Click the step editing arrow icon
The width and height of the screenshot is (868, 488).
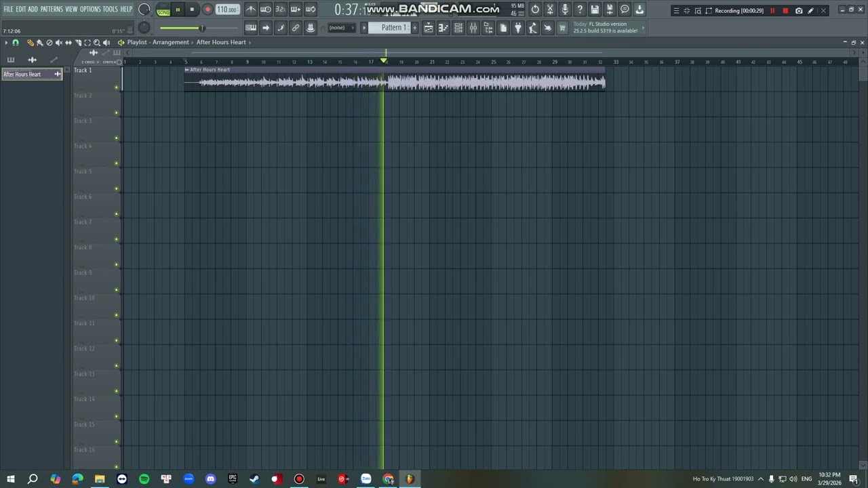click(266, 28)
